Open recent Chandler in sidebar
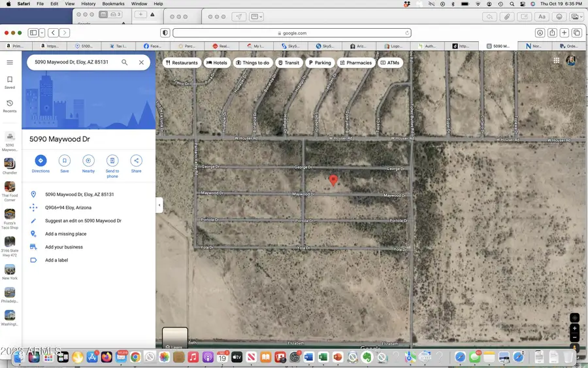The image size is (588, 368). tap(10, 166)
